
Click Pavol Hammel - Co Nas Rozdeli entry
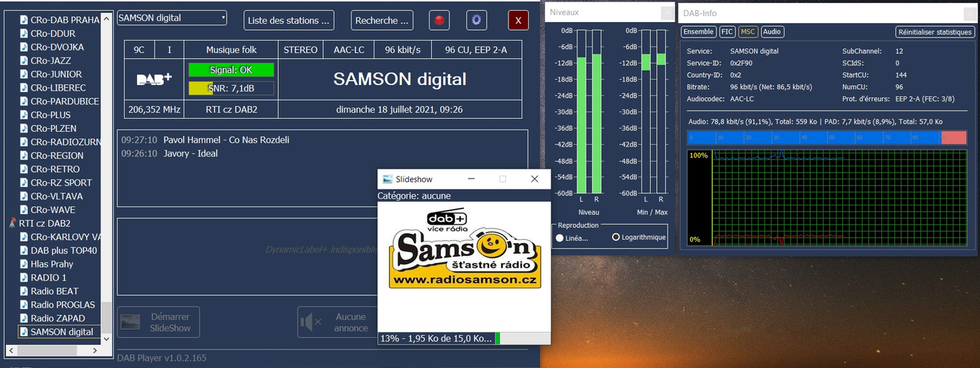click(x=226, y=140)
